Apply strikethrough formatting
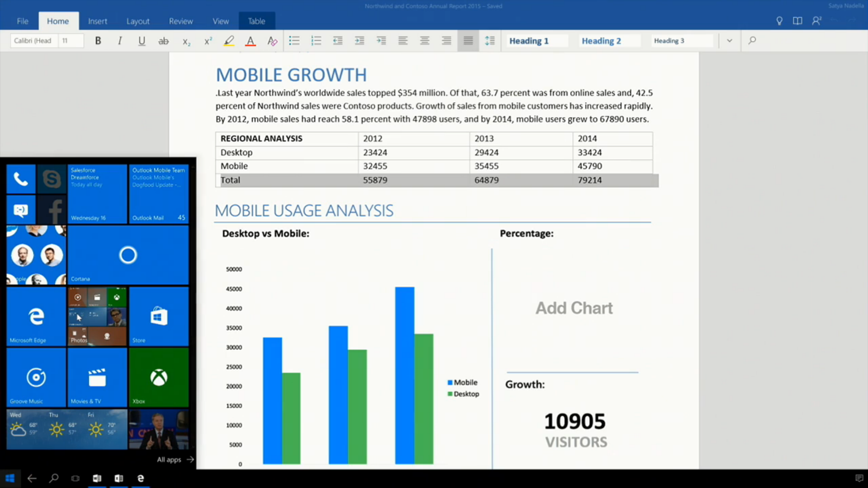 (x=163, y=41)
